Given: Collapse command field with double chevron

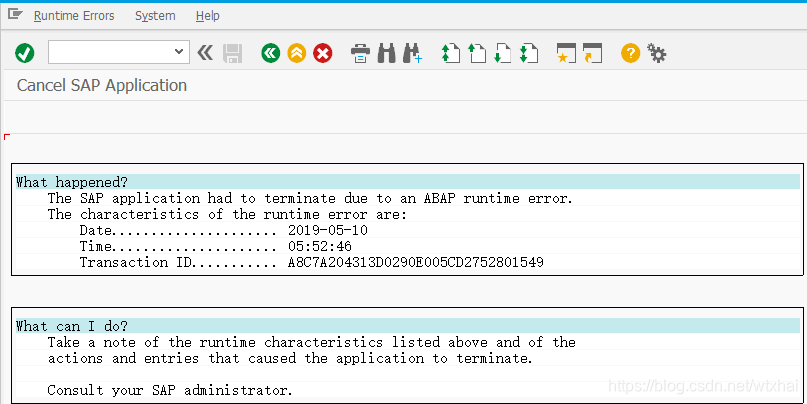Looking at the screenshot, I should [205, 52].
